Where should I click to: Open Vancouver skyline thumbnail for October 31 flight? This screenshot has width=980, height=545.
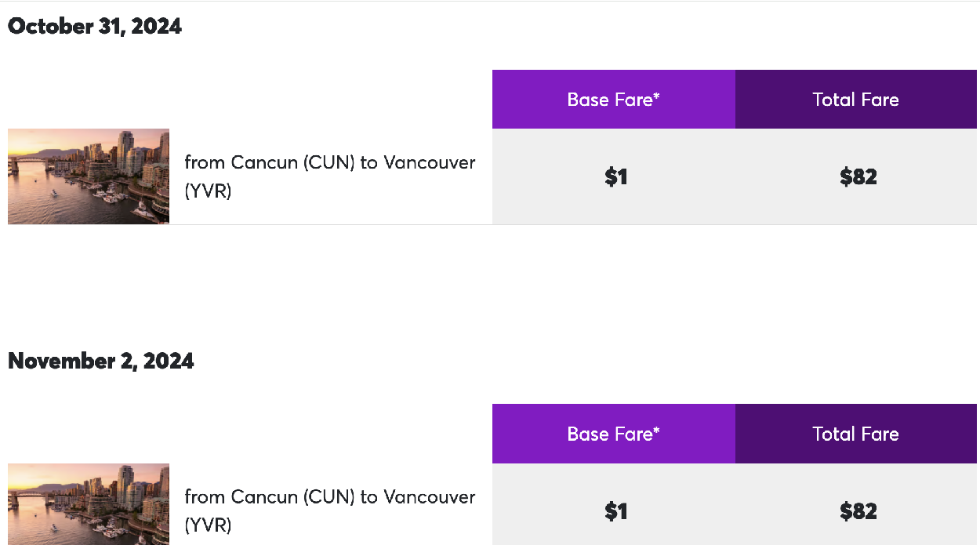(x=89, y=176)
